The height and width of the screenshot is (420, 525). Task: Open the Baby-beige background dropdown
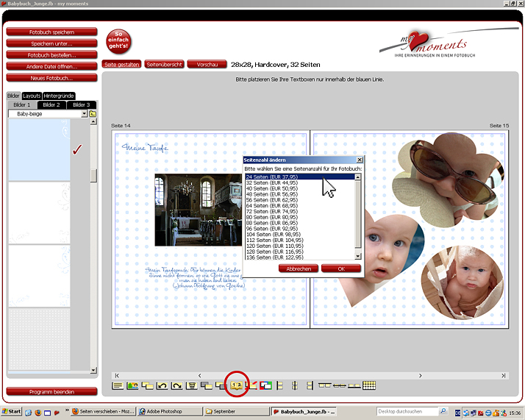[x=85, y=114]
